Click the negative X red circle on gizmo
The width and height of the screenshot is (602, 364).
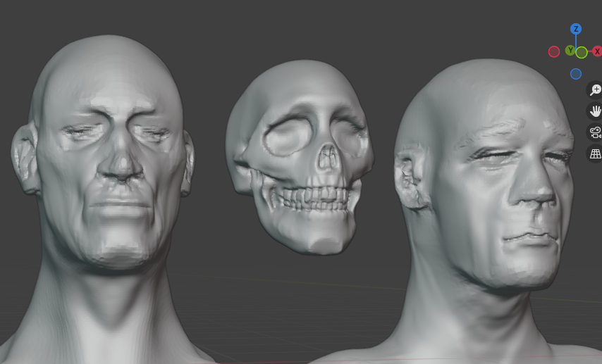coord(554,52)
